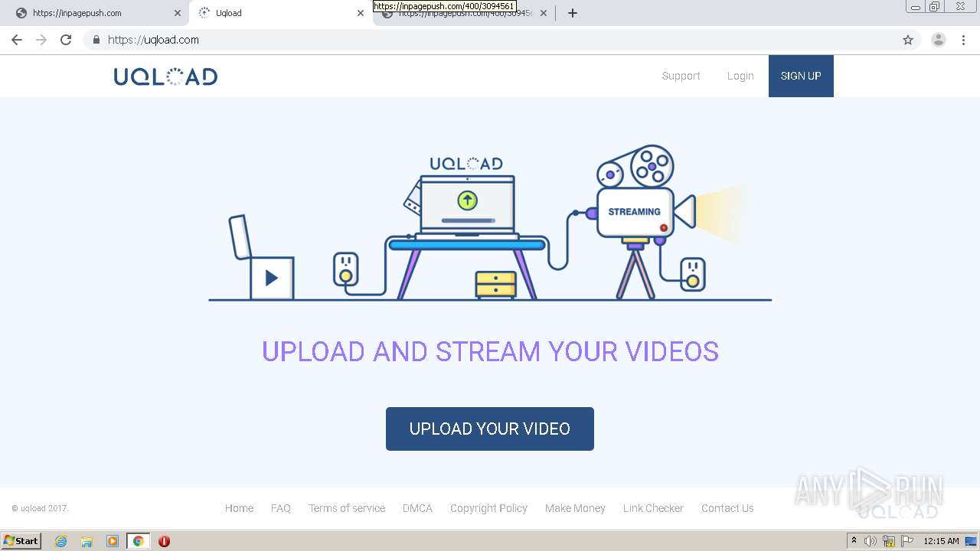Select the Uqload tab
980x551 pixels.
(x=280, y=13)
